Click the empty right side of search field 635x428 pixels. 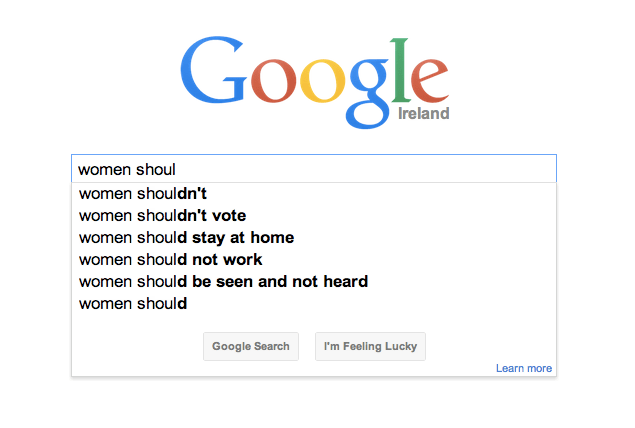tap(450, 169)
